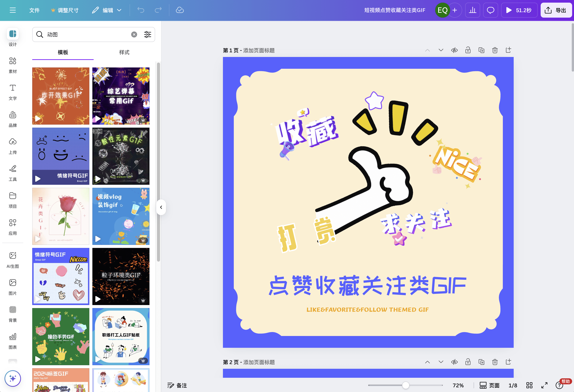Open the EQ user avatar
Image resolution: width=574 pixels, height=392 pixels.
point(442,10)
